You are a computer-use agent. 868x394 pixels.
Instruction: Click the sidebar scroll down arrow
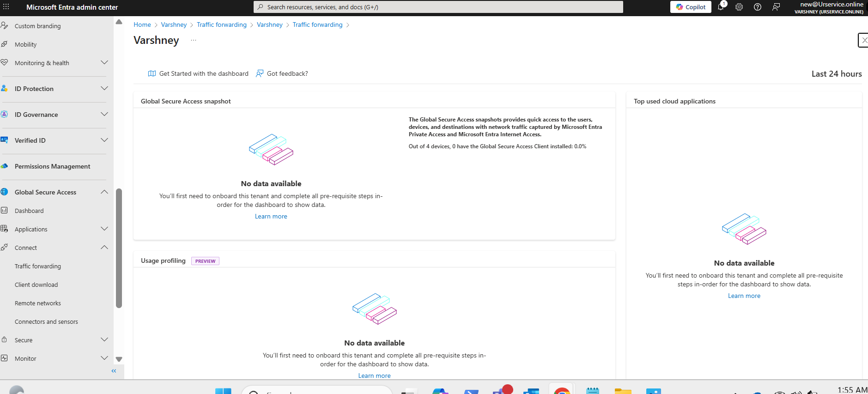(119, 359)
